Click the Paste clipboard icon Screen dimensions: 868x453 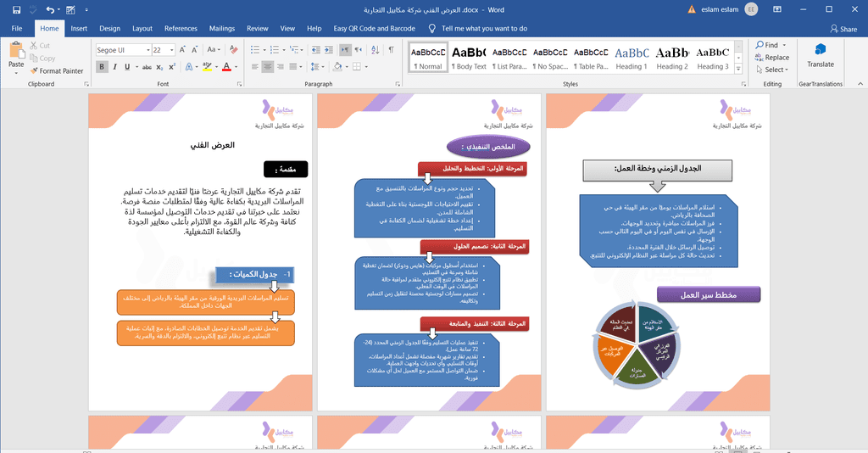[x=17, y=51]
